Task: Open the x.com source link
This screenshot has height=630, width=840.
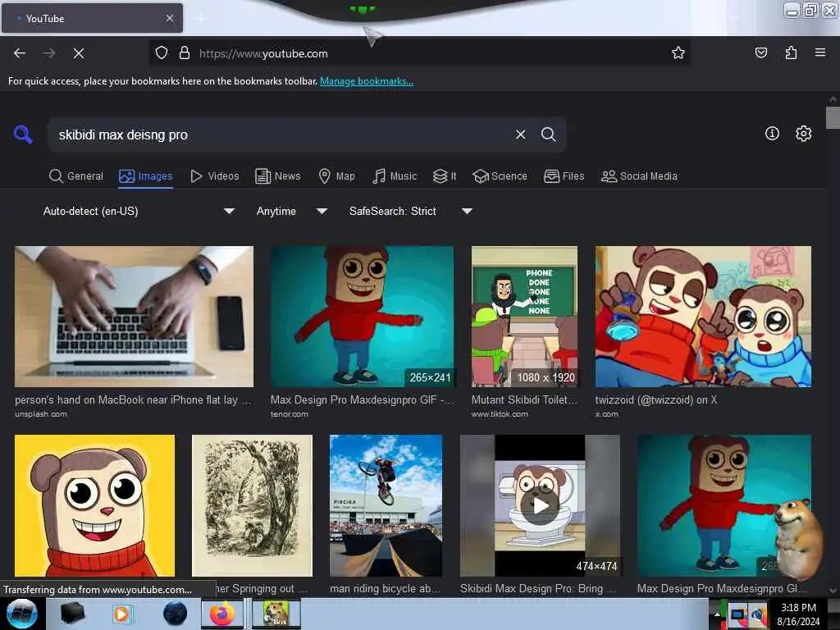Action: click(606, 414)
